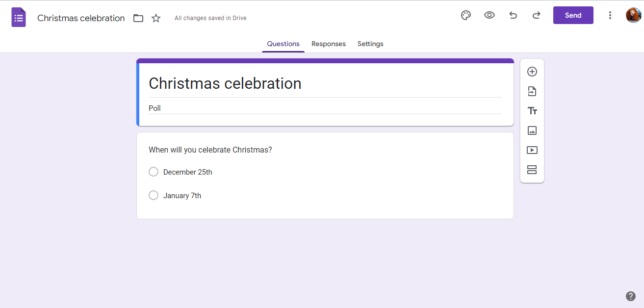Open the three-dot More options menu

click(x=610, y=15)
